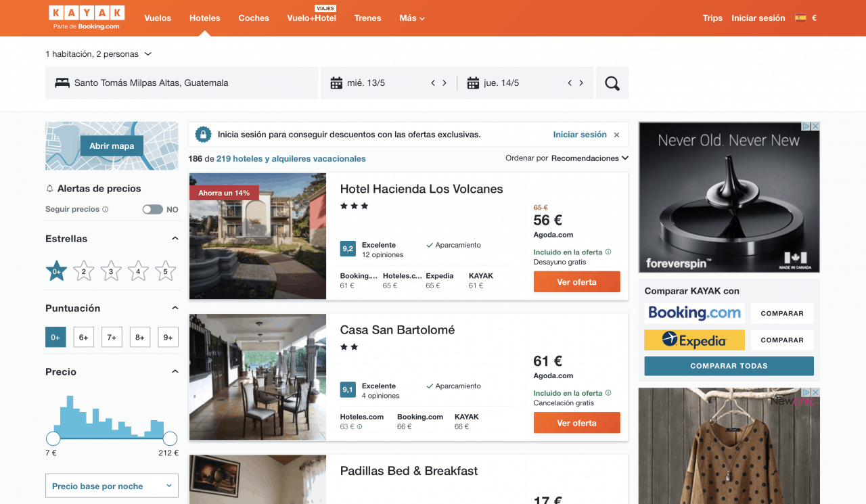
Task: Select the 7+ rating filter
Action: [112, 337]
